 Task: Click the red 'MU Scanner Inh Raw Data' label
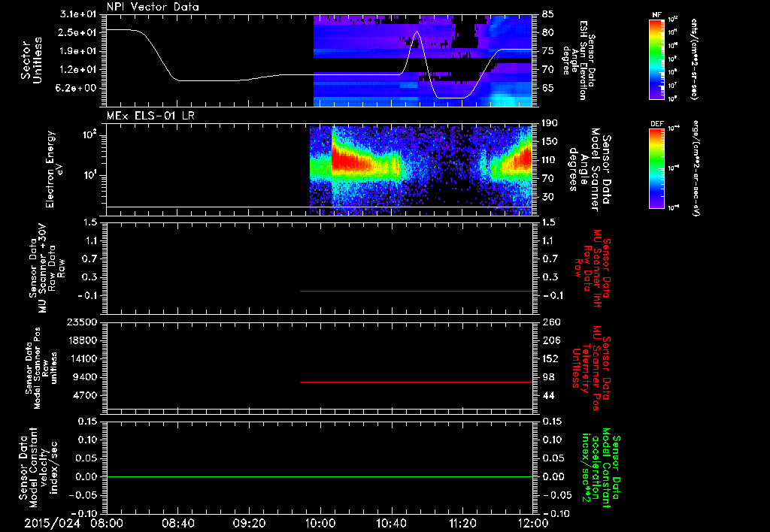point(593,268)
